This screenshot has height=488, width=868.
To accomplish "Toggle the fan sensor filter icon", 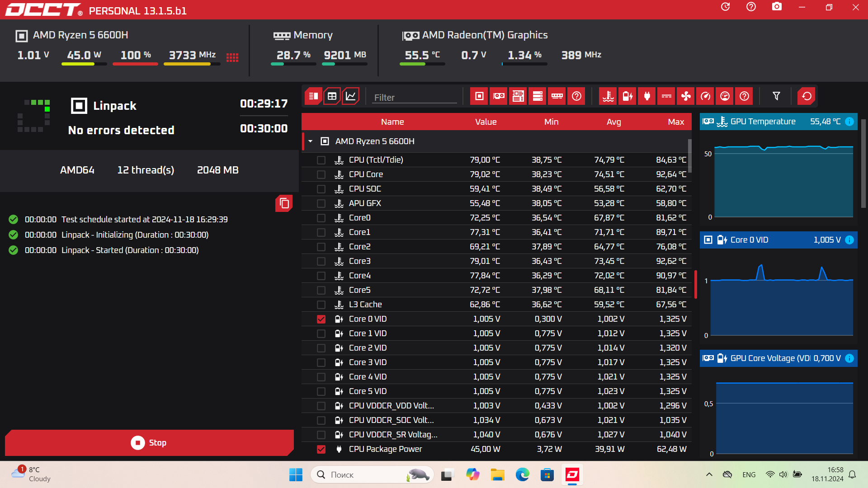I will (686, 96).
